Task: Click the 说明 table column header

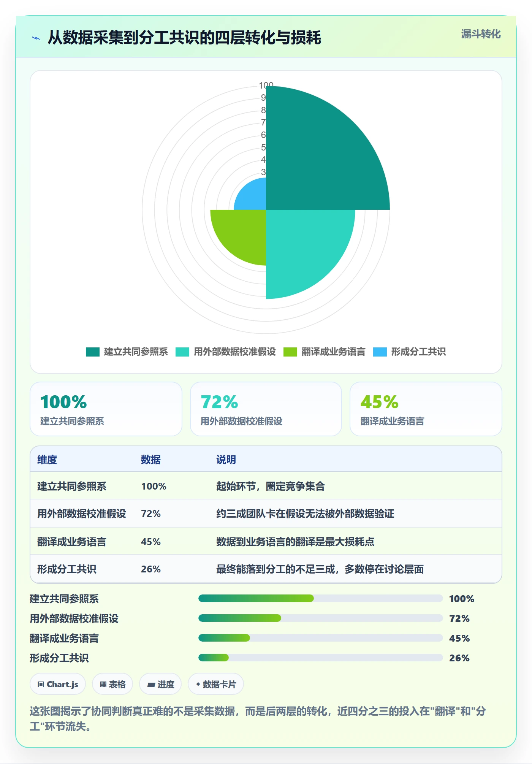Action: coord(226,460)
